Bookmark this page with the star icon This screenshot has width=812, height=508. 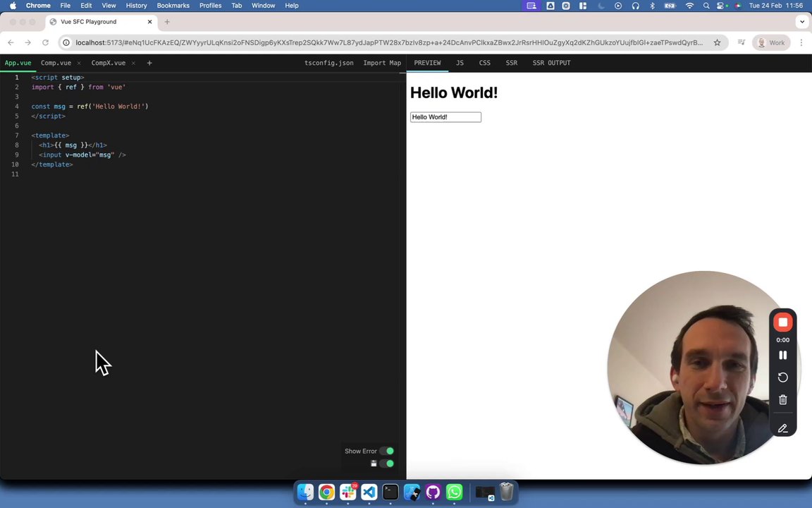[718, 42]
